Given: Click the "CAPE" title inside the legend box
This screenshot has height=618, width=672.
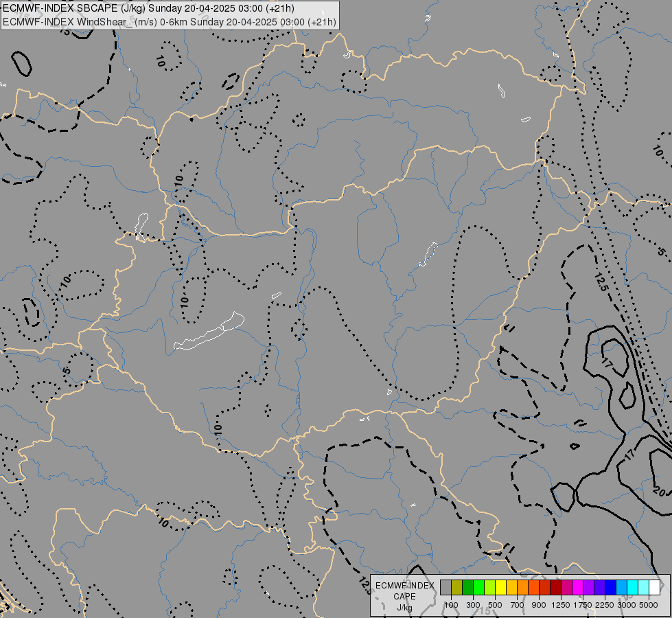Looking at the screenshot, I should click(404, 597).
